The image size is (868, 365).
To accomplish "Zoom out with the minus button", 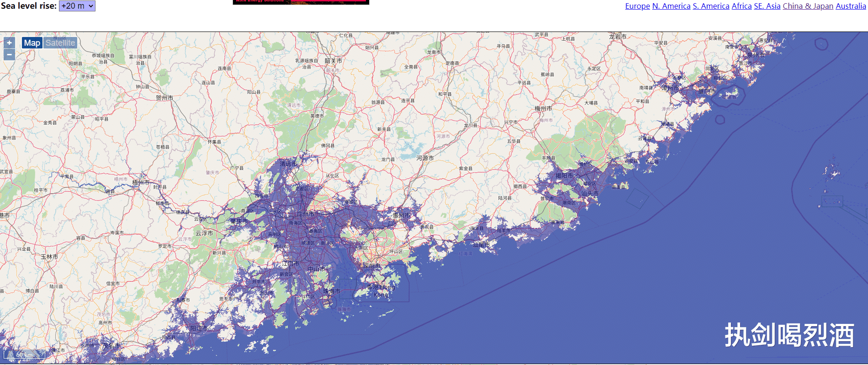I will tap(9, 55).
